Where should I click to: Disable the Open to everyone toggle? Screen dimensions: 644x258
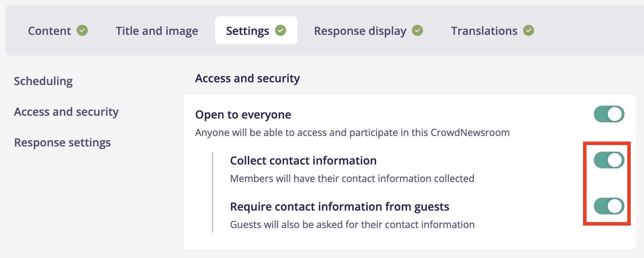tap(609, 114)
